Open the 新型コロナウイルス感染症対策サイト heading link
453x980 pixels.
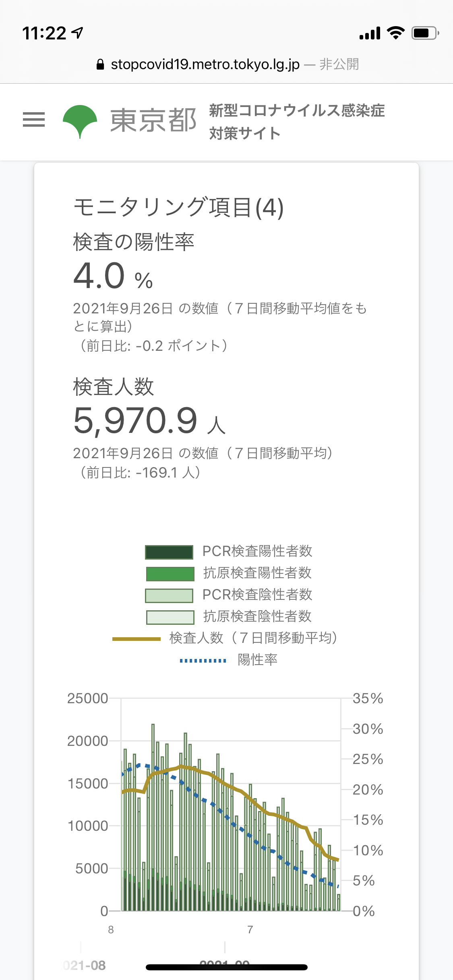point(297,121)
